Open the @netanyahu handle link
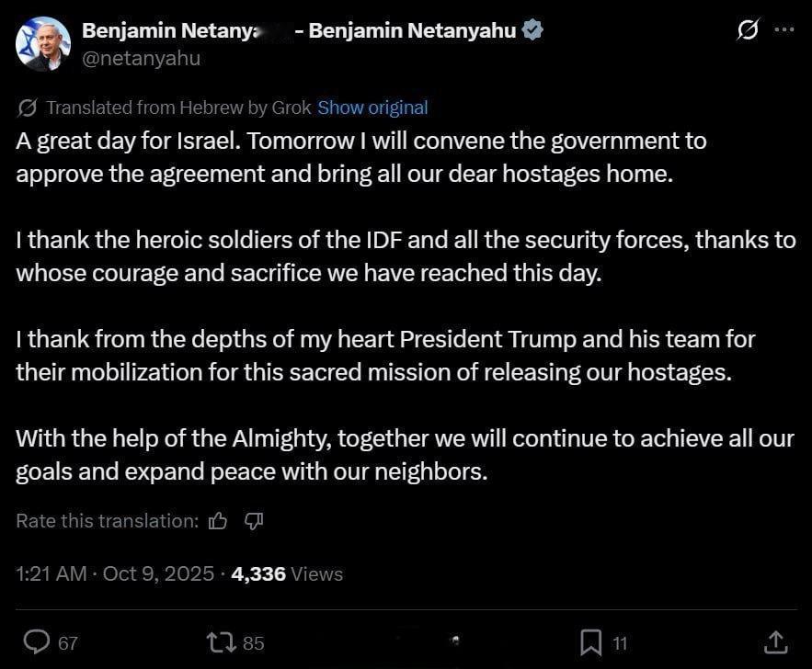 (141, 58)
